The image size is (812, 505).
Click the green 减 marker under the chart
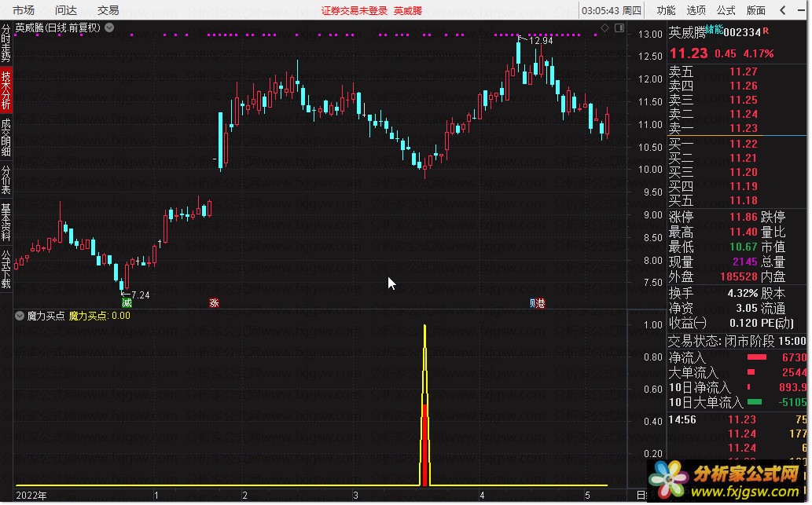coord(127,303)
